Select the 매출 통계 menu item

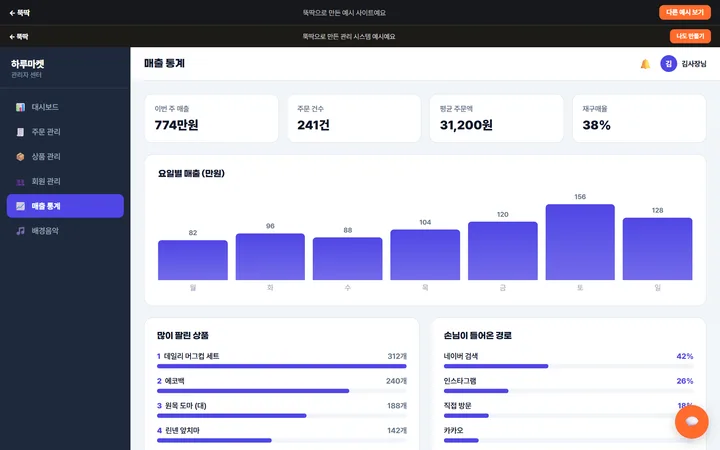[65, 206]
